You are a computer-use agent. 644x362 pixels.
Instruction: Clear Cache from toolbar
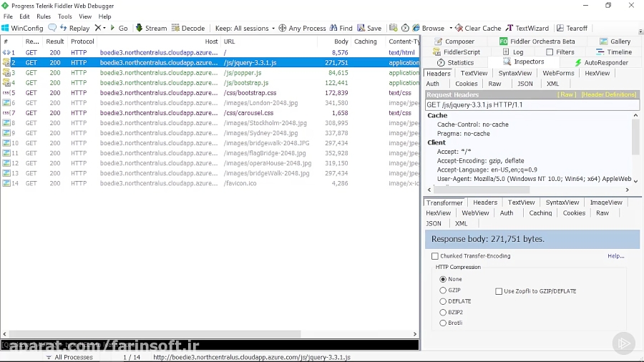(478, 29)
